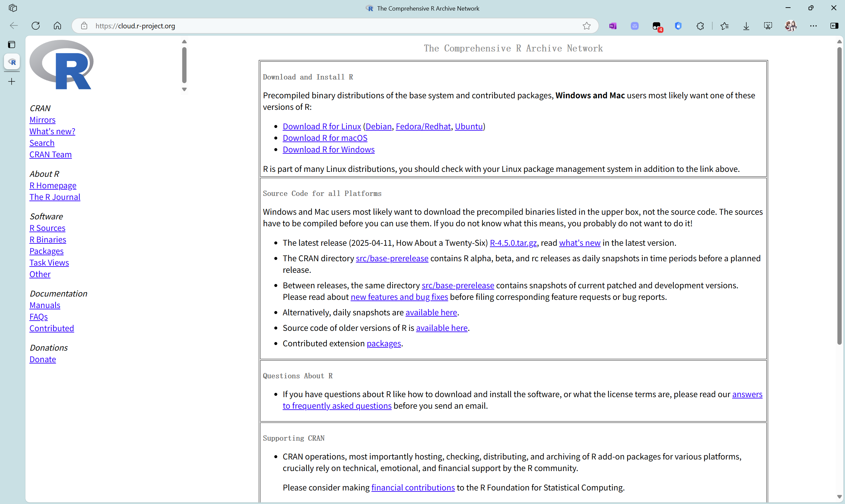This screenshot has width=845, height=504.
Task: Open the Contributed documentation link
Action: click(51, 328)
